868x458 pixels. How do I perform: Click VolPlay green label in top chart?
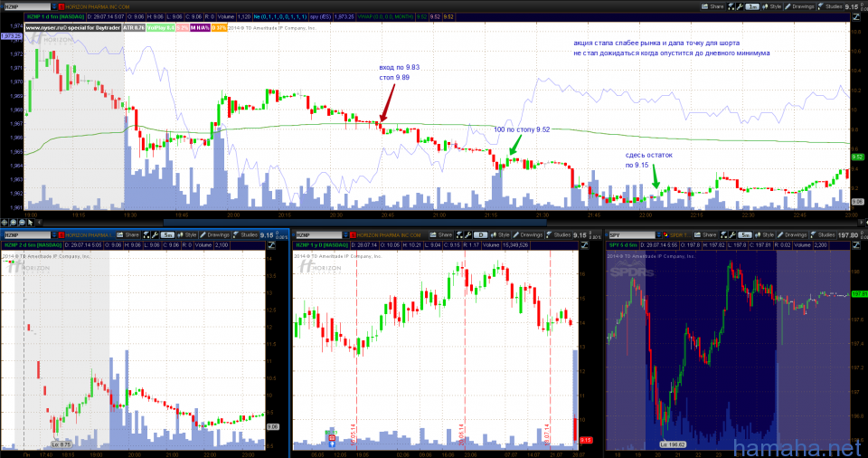tap(161, 28)
